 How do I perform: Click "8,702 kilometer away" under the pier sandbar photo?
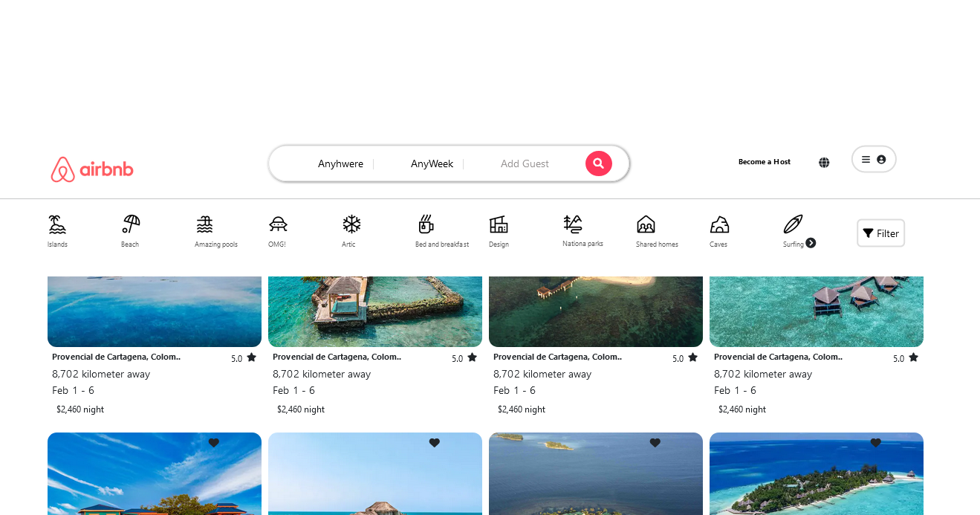click(542, 374)
